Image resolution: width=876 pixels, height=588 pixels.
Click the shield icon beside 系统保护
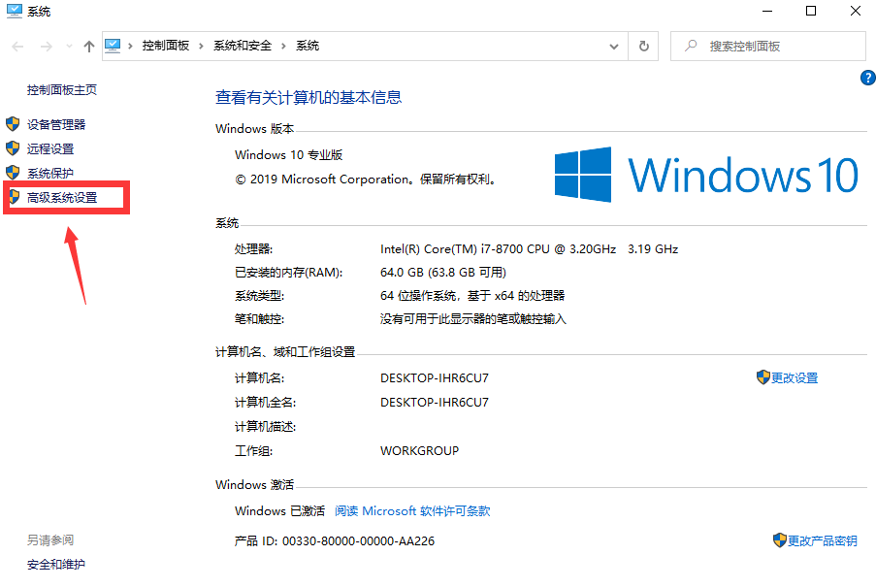tap(13, 173)
